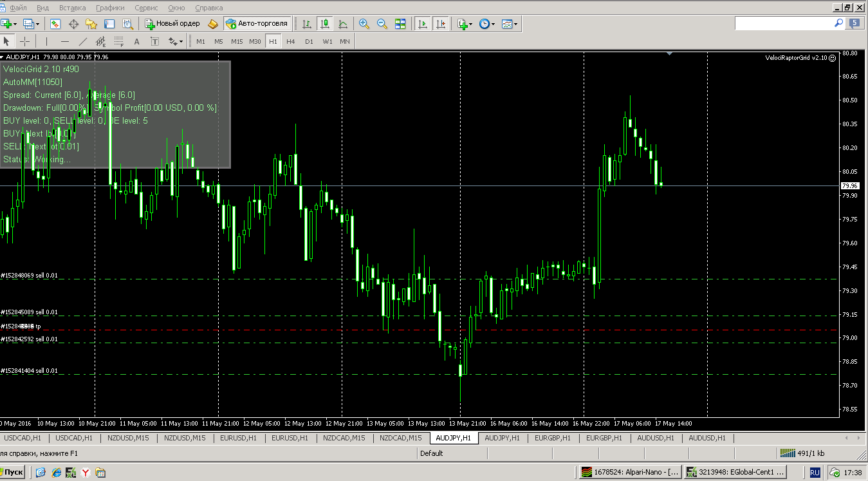Click the Новый ордер button

(x=172, y=24)
